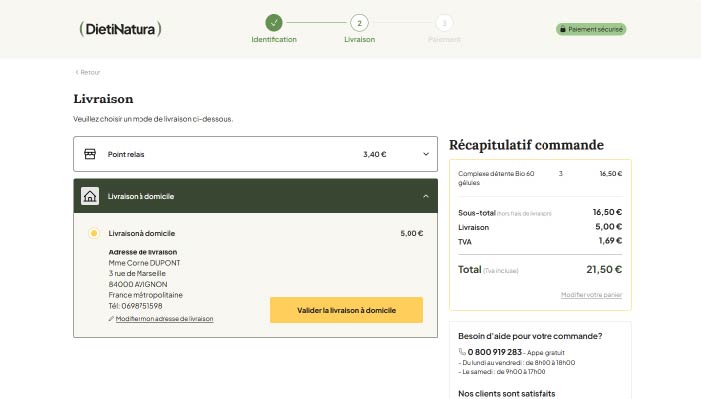Image resolution: width=701 pixels, height=399 pixels.
Task: Click the Livraison 5,00 € summary value
Action: (x=608, y=226)
